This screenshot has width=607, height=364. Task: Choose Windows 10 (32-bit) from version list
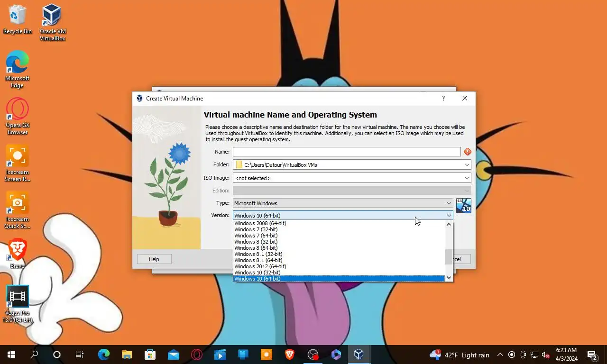tap(339, 273)
